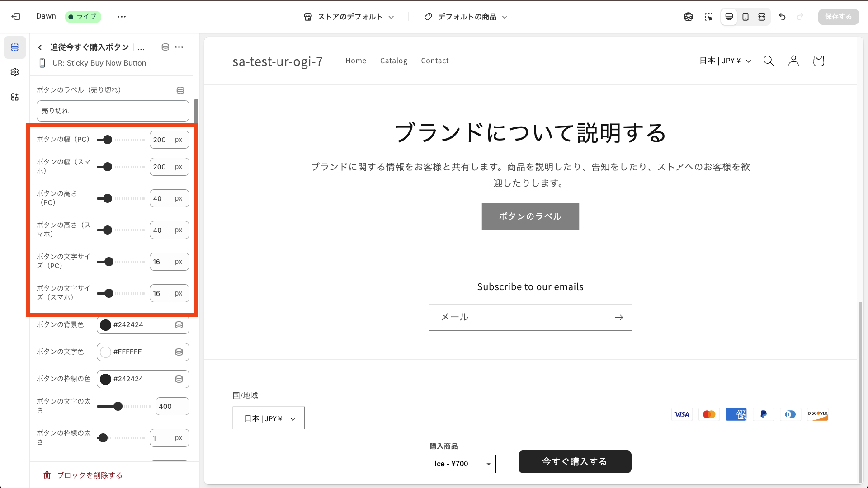Open the #242424 background color swatch

point(105,325)
